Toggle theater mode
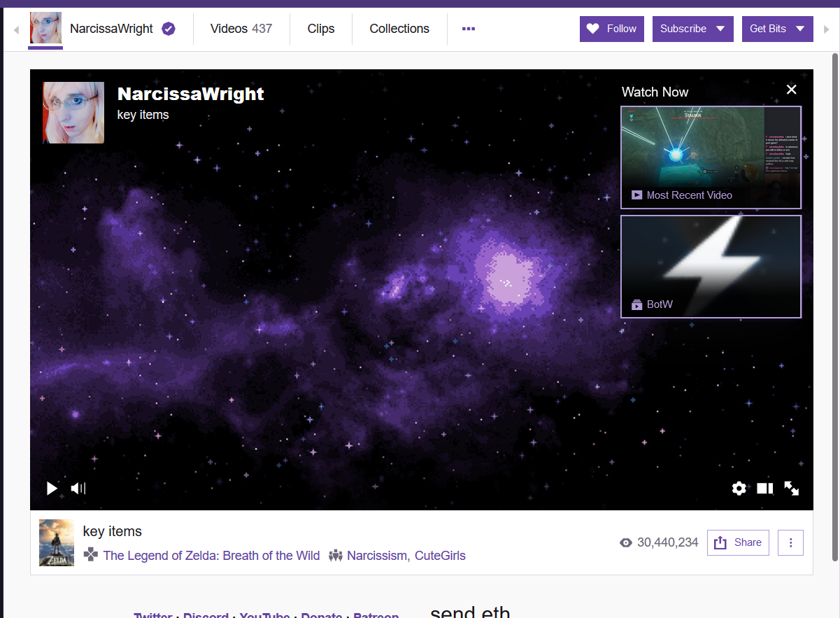840x618 pixels. coord(765,489)
